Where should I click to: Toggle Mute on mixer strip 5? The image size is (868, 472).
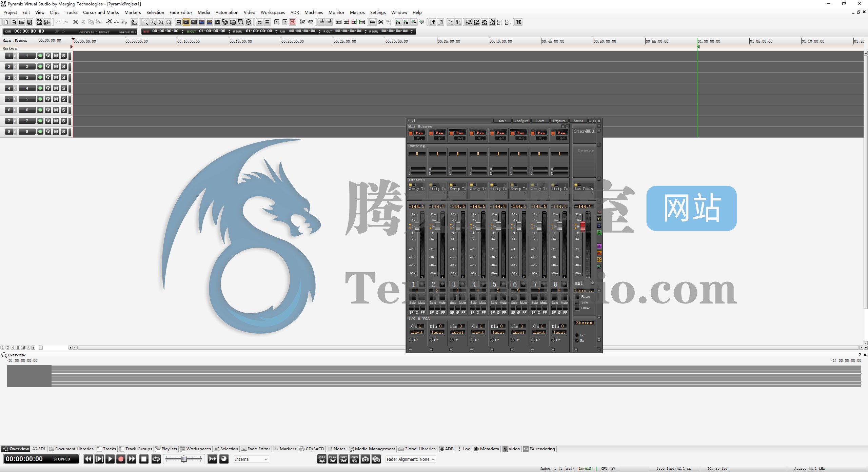503,298
